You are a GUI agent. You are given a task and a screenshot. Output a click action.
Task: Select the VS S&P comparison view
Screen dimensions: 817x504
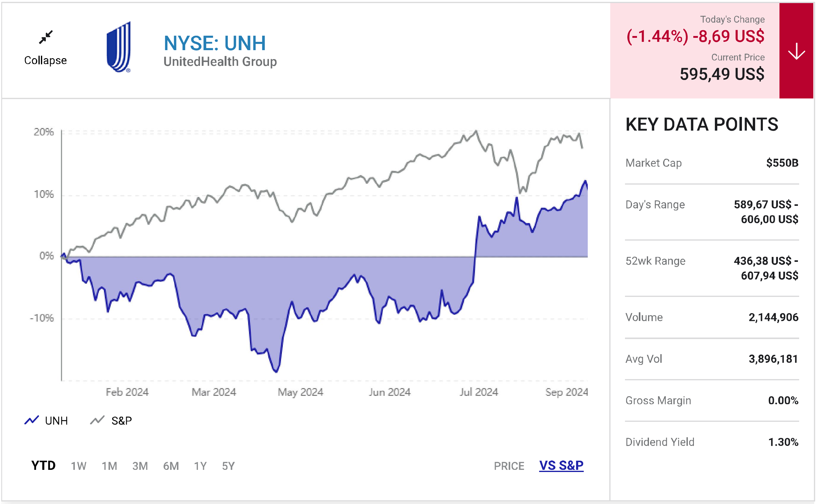point(561,465)
